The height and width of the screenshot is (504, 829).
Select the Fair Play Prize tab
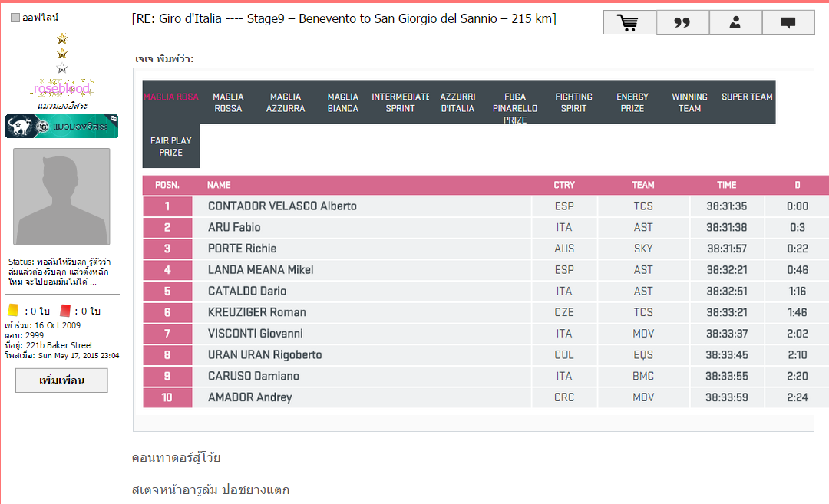point(170,147)
